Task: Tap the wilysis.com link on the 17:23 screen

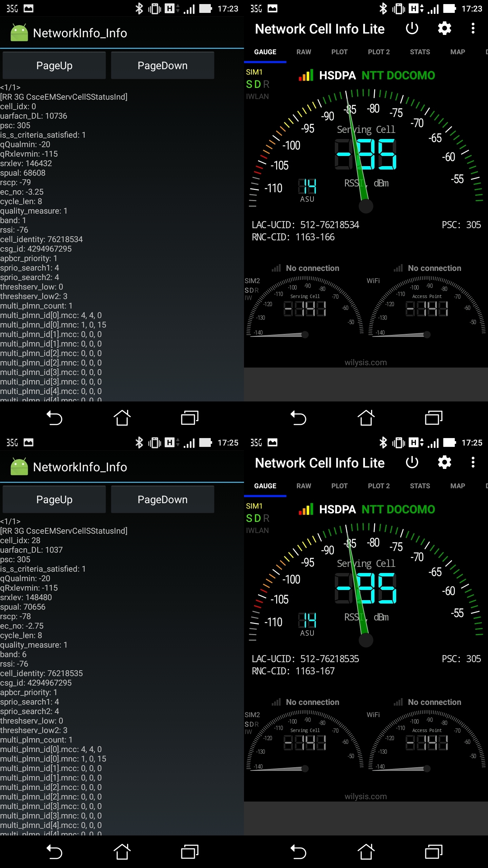Action: [366, 362]
